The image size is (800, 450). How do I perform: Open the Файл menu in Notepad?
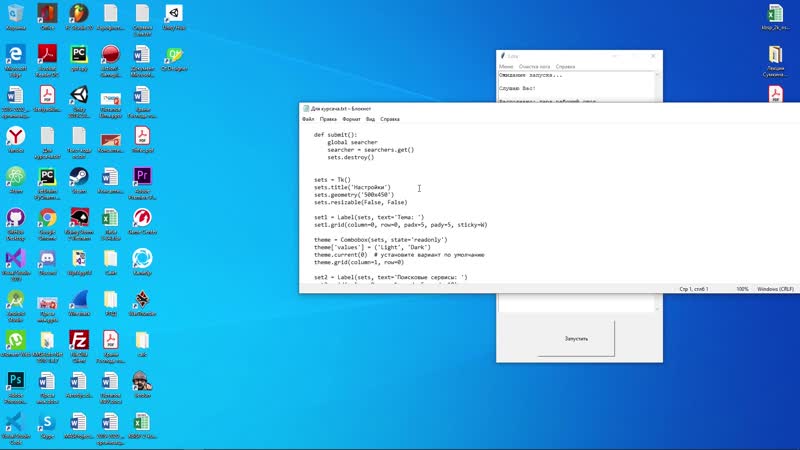point(308,119)
